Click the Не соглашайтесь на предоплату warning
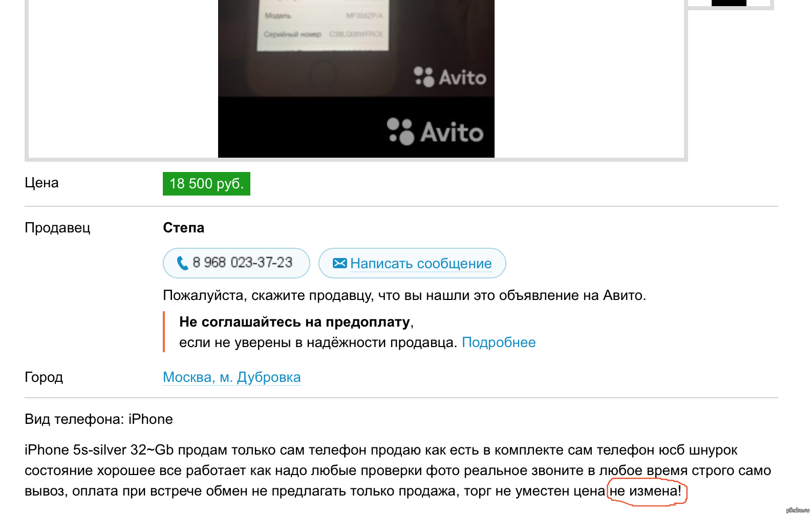This screenshot has width=812, height=516. coord(295,322)
